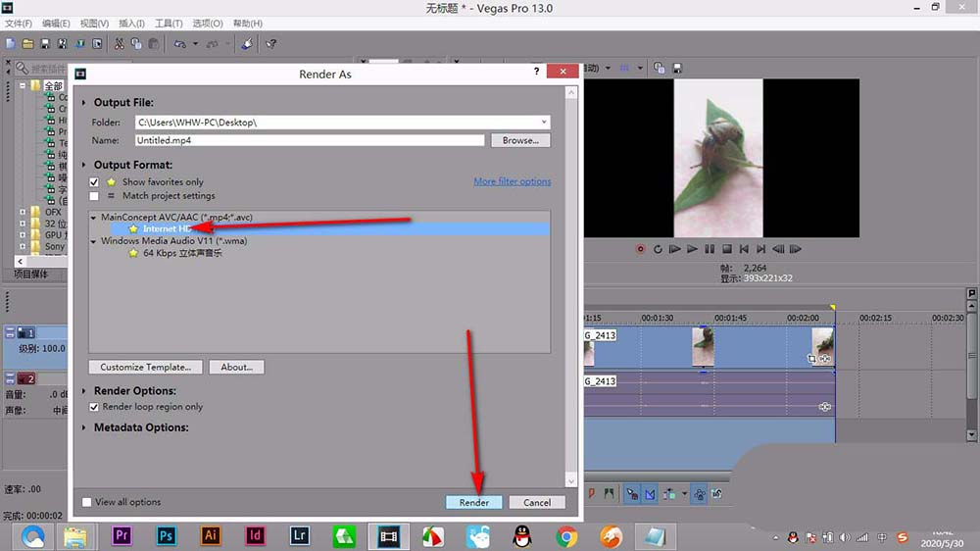The image size is (980, 551).
Task: Uncheck Render loop region only
Action: 94,407
